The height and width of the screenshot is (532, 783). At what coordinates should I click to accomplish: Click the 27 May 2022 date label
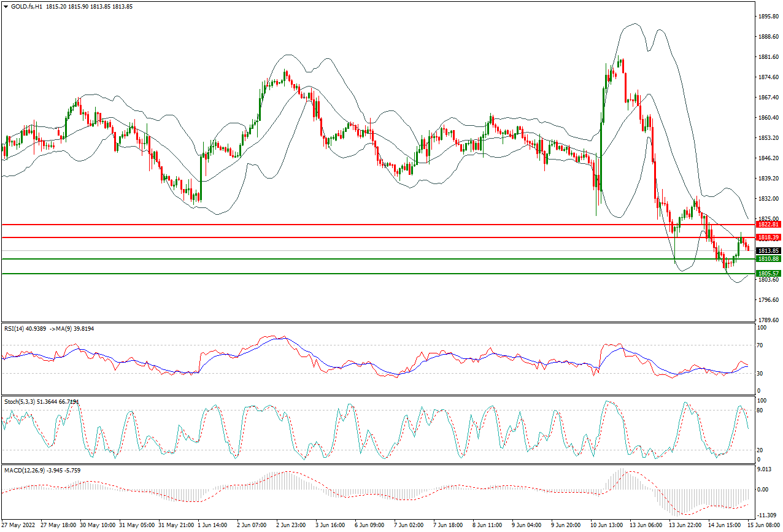pyautogui.click(x=18, y=526)
